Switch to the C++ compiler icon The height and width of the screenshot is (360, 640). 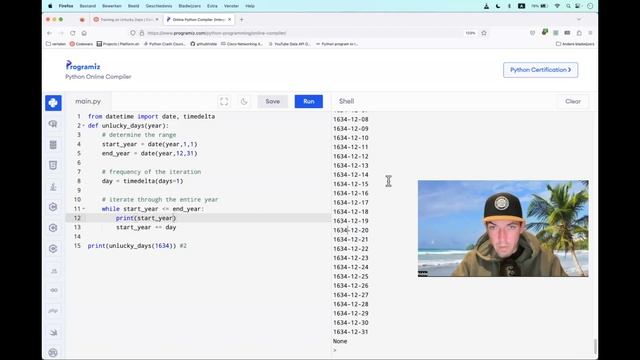point(53,228)
